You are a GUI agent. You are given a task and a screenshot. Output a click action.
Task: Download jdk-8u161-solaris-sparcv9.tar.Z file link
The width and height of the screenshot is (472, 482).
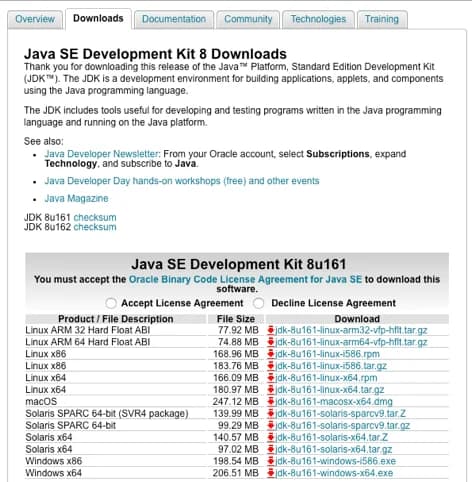pyautogui.click(x=340, y=414)
